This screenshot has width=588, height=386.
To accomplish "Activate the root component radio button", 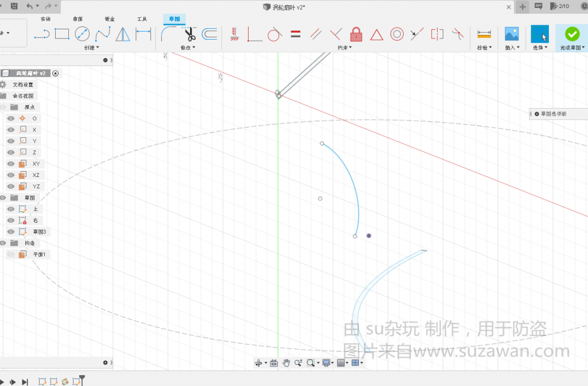I will coord(56,73).
